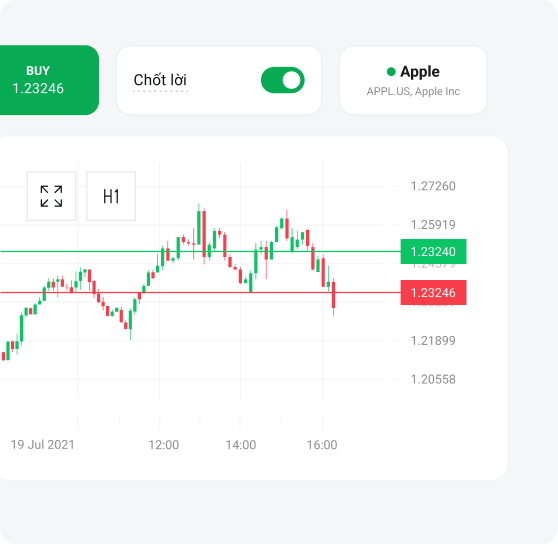Click the 1.27260 price axis label
This screenshot has width=558, height=544.
433,186
